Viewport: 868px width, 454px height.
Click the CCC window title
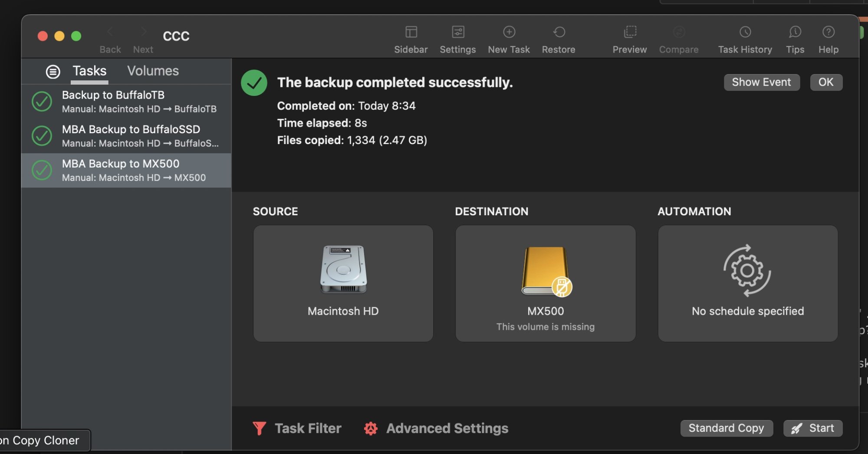click(x=176, y=36)
